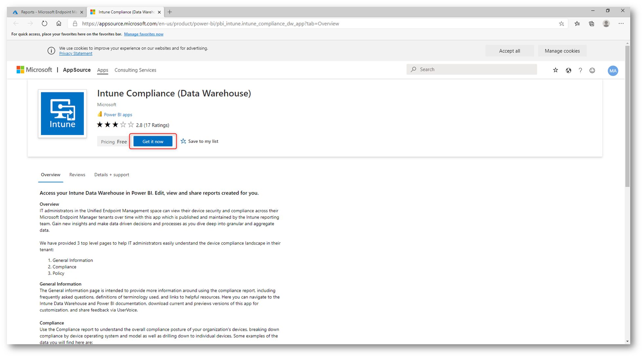Click the AppSource brand link

(x=77, y=70)
